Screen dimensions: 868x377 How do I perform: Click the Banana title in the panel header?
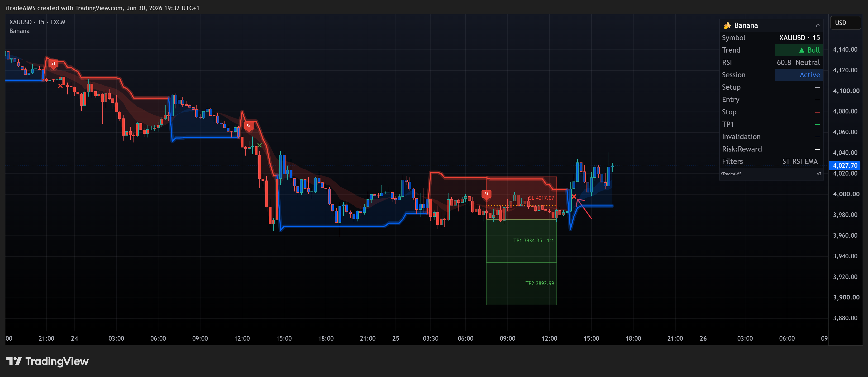click(x=746, y=26)
